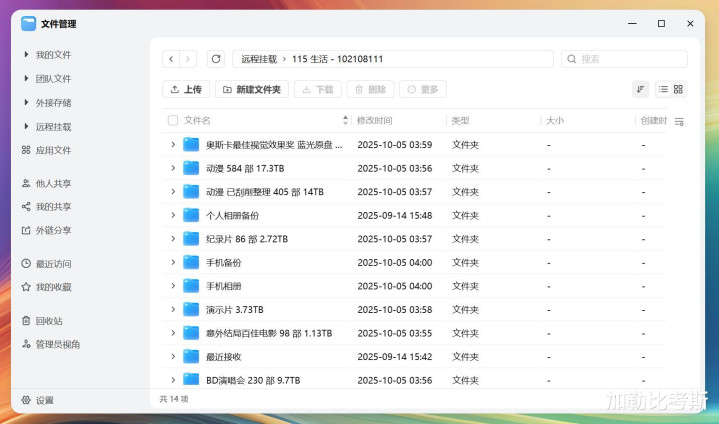Open 回收站 trash in the sidebar
The height and width of the screenshot is (424, 719).
(48, 321)
